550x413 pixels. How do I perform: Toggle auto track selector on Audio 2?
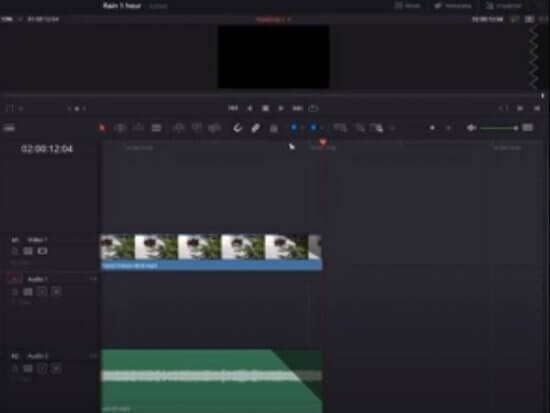[x=28, y=369]
